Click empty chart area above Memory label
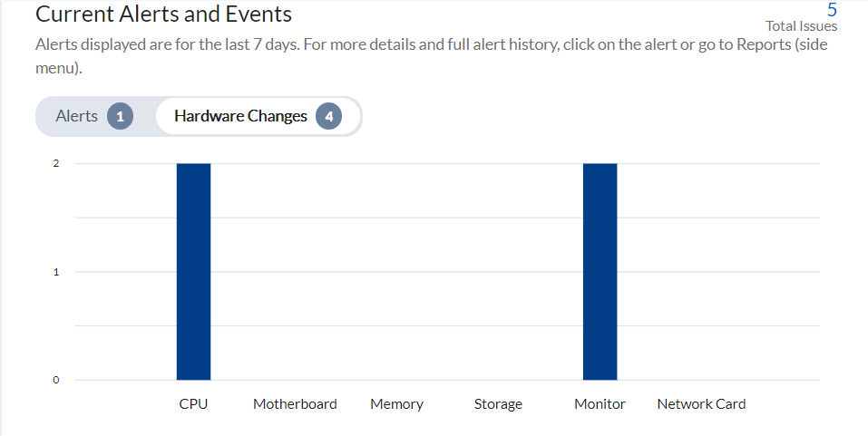 pyautogui.click(x=397, y=272)
